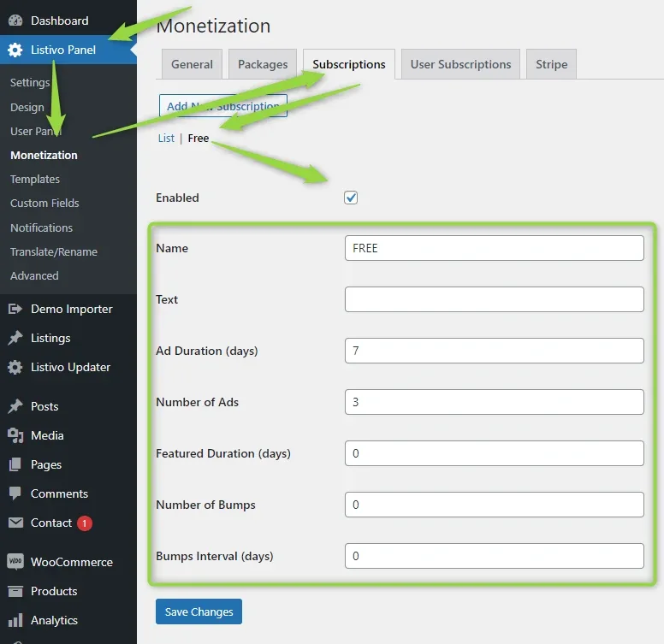Click the WooCommerce logo icon
The image size is (664, 644).
pyautogui.click(x=15, y=562)
